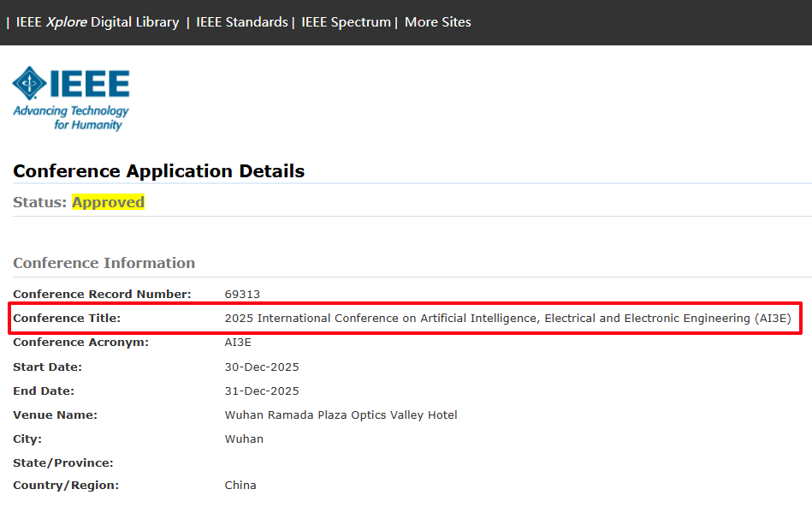Click the Wuhan Ramada Plaza venue name
The height and width of the screenshot is (513, 812).
click(341, 415)
